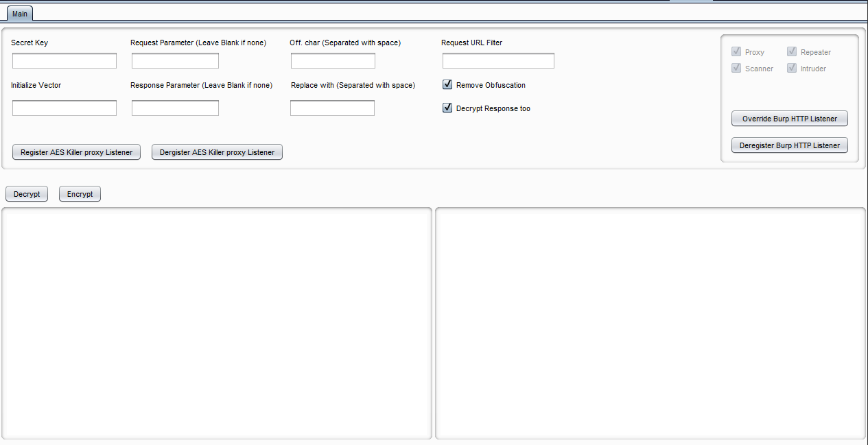Image resolution: width=868 pixels, height=445 pixels.
Task: Switch to the Main tab
Action: tap(19, 13)
